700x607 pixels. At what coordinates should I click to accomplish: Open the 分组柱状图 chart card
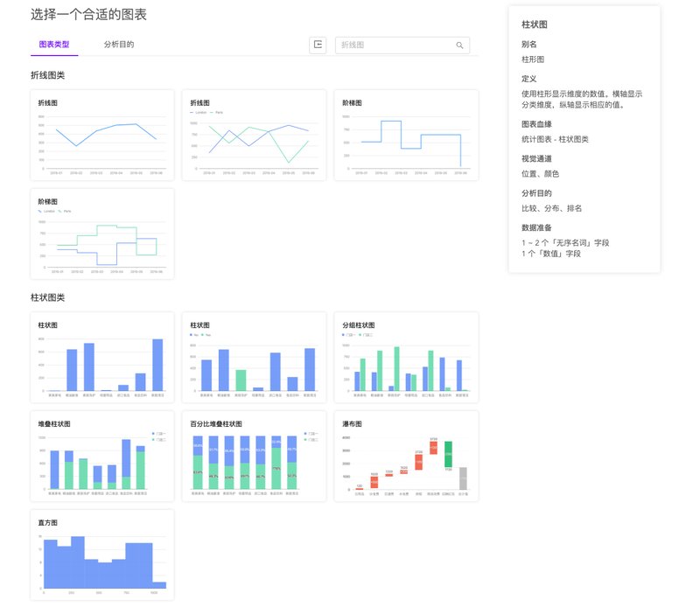406,359
